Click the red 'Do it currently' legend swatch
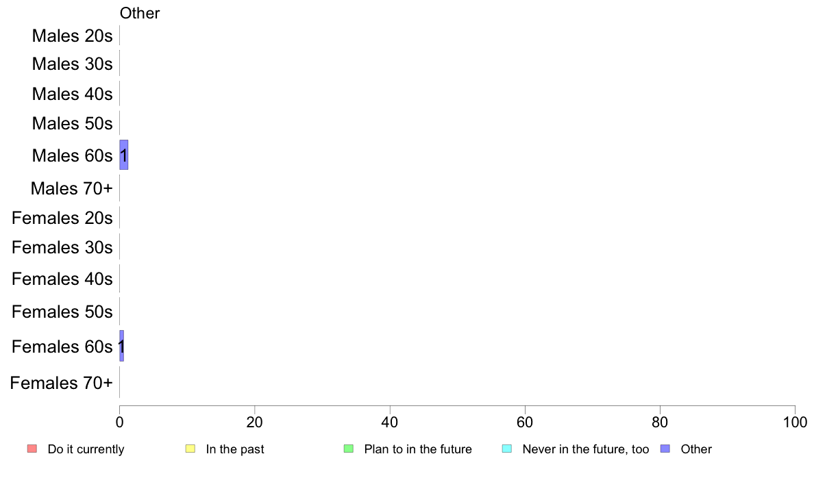The image size is (814, 504). click(32, 449)
